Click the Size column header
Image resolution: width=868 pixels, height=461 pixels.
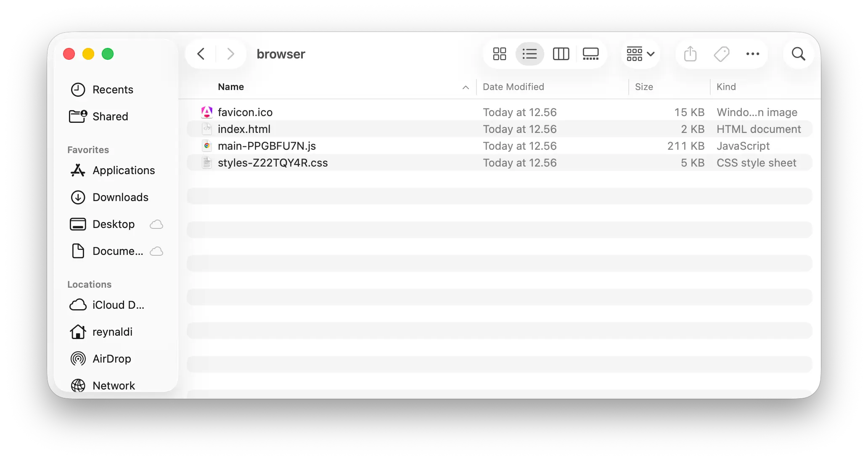[x=644, y=87]
